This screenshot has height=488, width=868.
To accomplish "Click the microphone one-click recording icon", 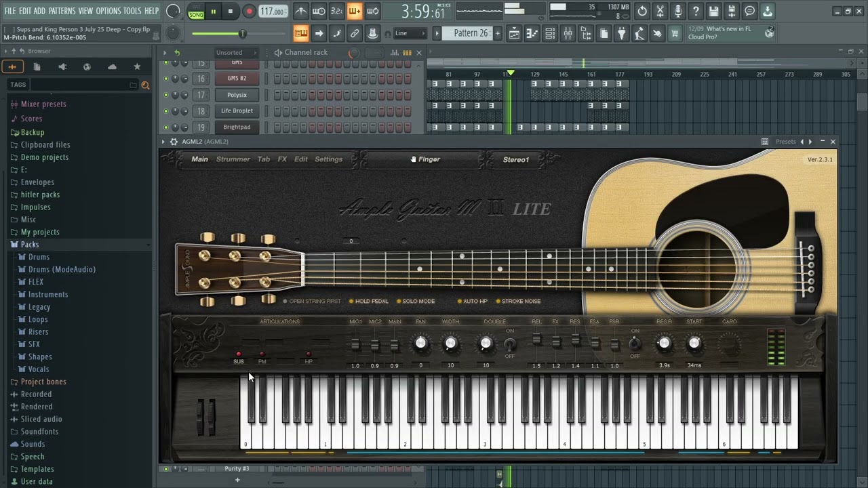I will [678, 12].
